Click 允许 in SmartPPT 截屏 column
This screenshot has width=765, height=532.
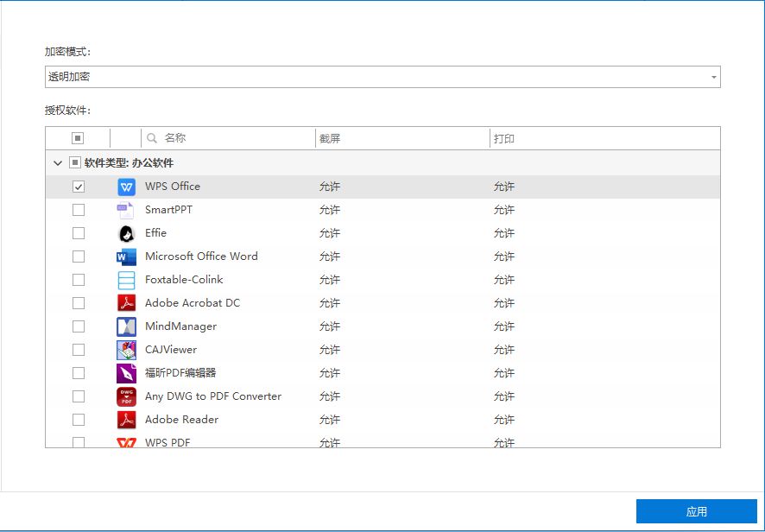coord(330,210)
